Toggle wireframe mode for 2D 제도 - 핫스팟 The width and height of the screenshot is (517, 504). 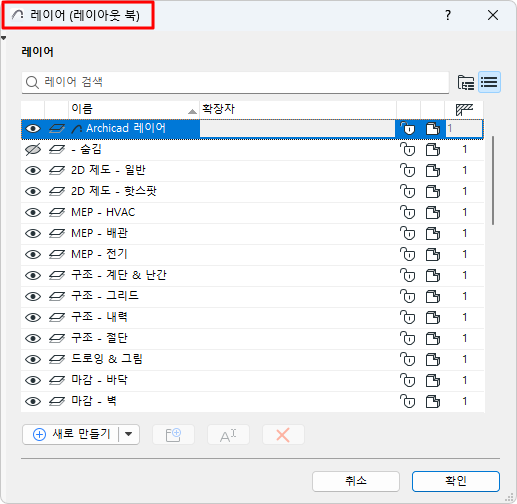point(433,192)
